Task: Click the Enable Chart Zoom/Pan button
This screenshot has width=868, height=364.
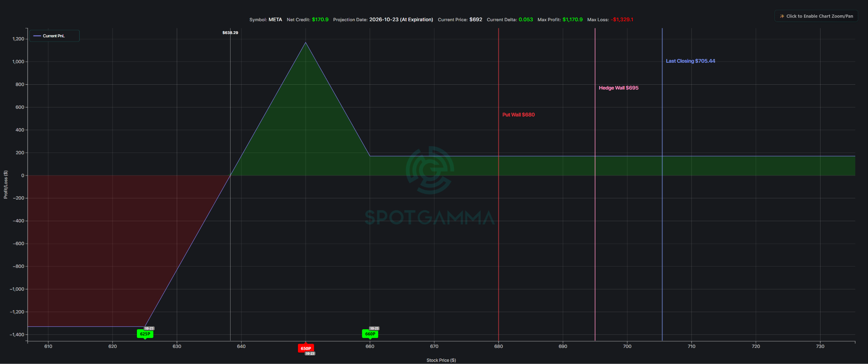Action: (x=816, y=16)
